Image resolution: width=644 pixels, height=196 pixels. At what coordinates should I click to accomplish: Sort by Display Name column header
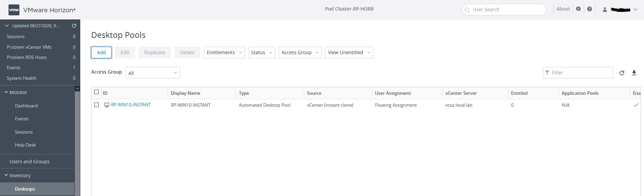coord(185,93)
